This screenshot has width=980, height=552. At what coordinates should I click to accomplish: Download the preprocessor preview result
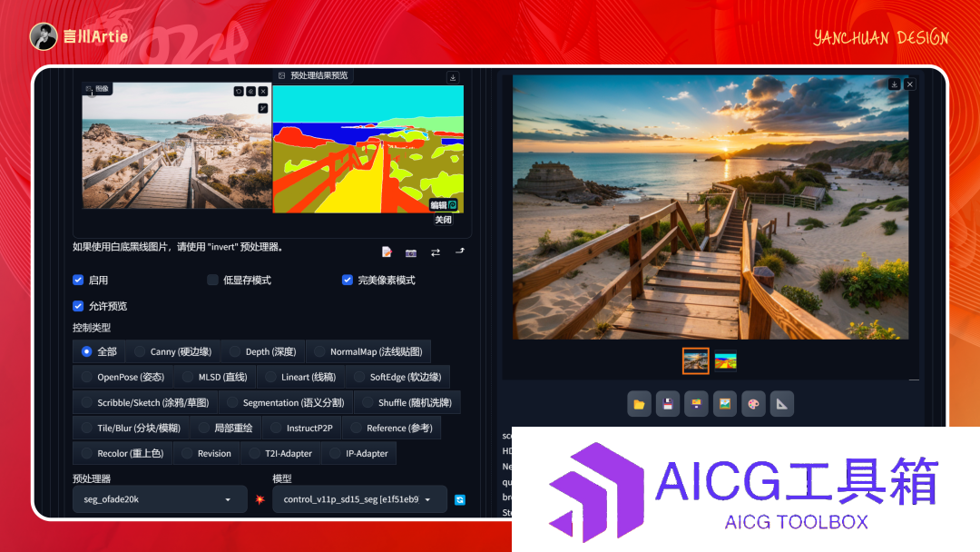pyautogui.click(x=453, y=77)
